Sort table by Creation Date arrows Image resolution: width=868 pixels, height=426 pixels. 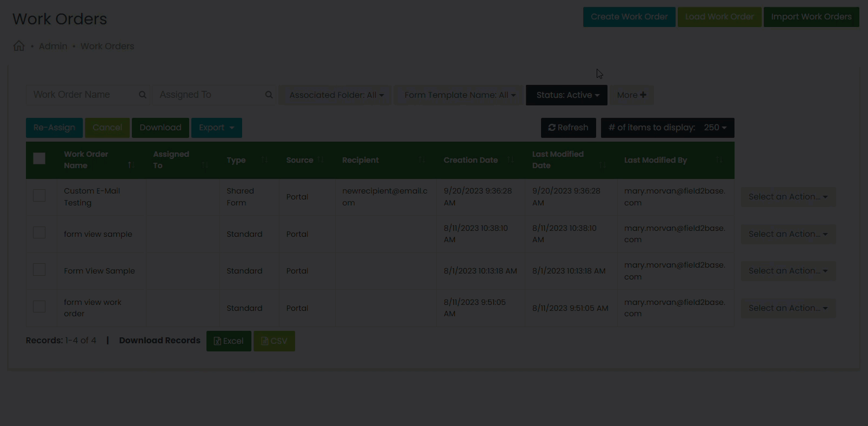coord(511,160)
